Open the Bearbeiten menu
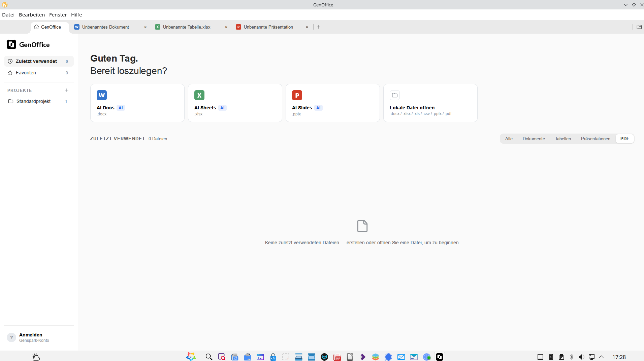The image size is (644, 361). (x=32, y=15)
